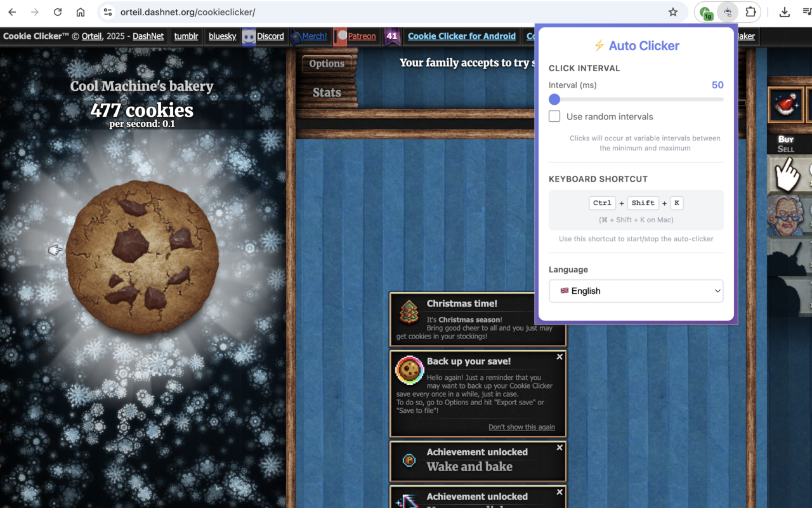Click the purple 41 badge icon
The height and width of the screenshot is (508, 812).
[391, 36]
